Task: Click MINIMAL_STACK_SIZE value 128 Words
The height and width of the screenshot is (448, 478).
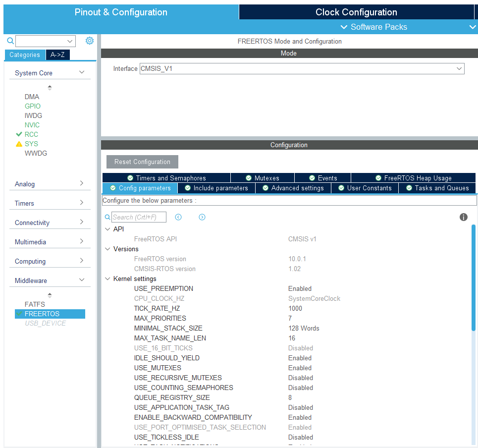Action: [x=304, y=328]
